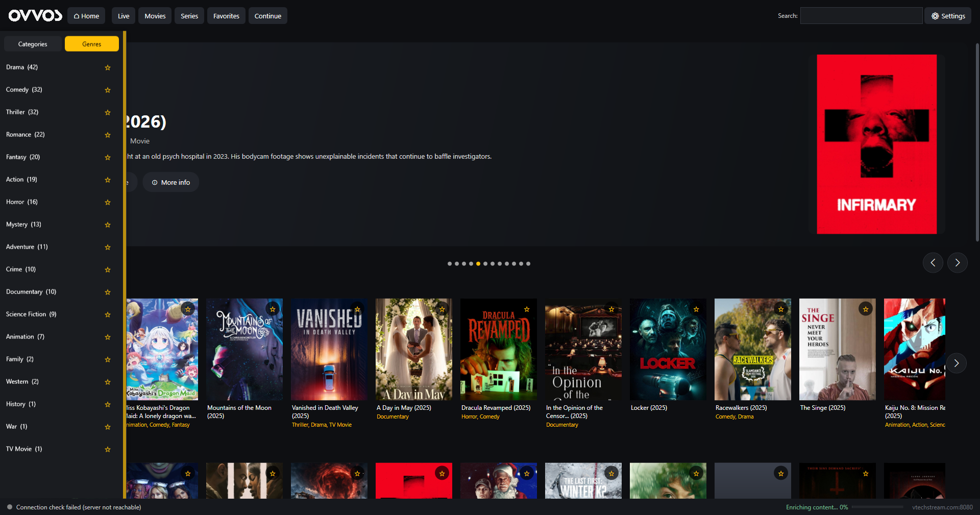This screenshot has width=980, height=515.
Task: Advance to next featured slide
Action: (958, 263)
